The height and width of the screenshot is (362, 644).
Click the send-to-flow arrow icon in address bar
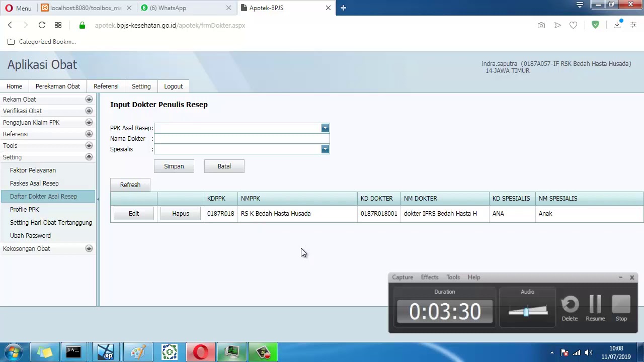click(x=557, y=25)
